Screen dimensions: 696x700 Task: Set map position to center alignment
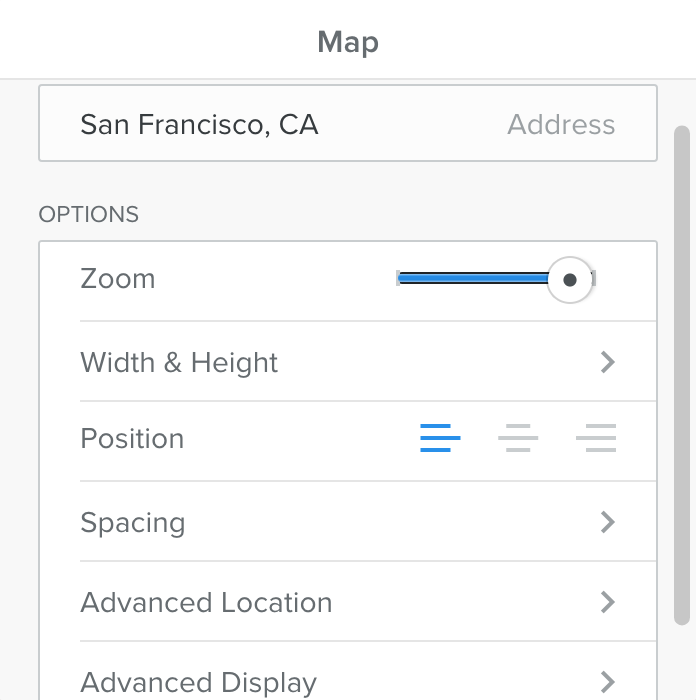(518, 438)
